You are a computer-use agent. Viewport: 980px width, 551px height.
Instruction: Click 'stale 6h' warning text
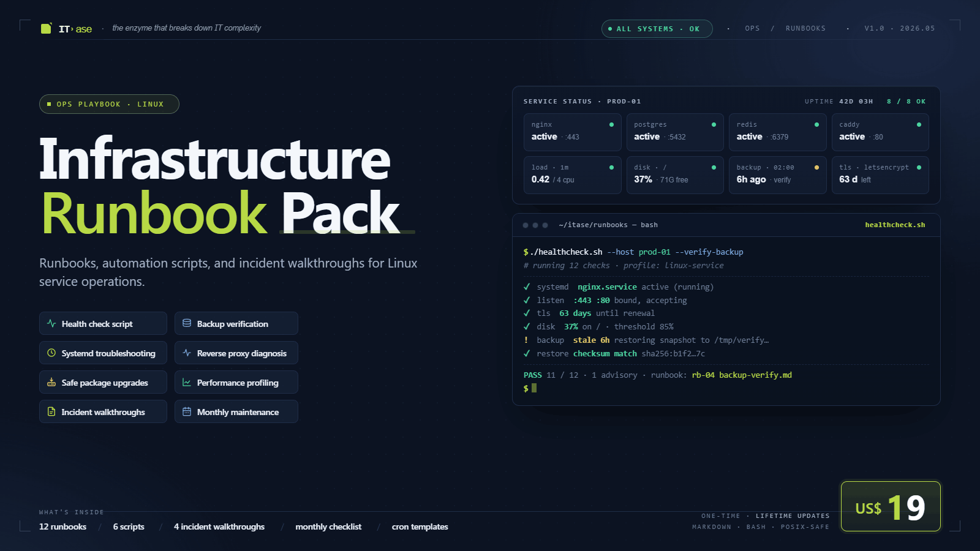click(592, 340)
